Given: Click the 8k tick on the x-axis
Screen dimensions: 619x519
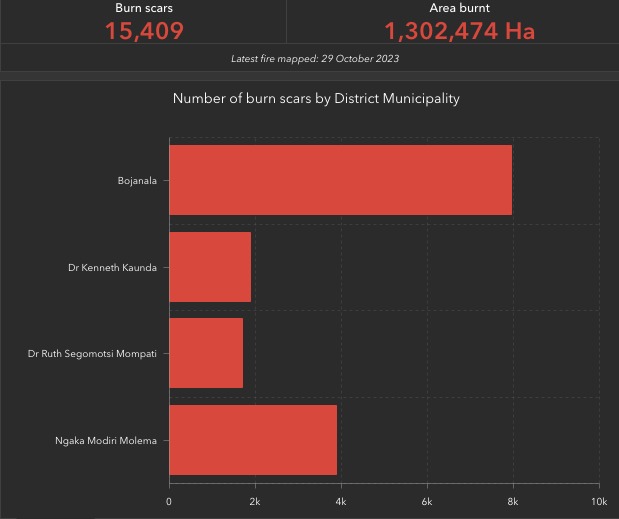Looking at the screenshot, I should (x=513, y=500).
